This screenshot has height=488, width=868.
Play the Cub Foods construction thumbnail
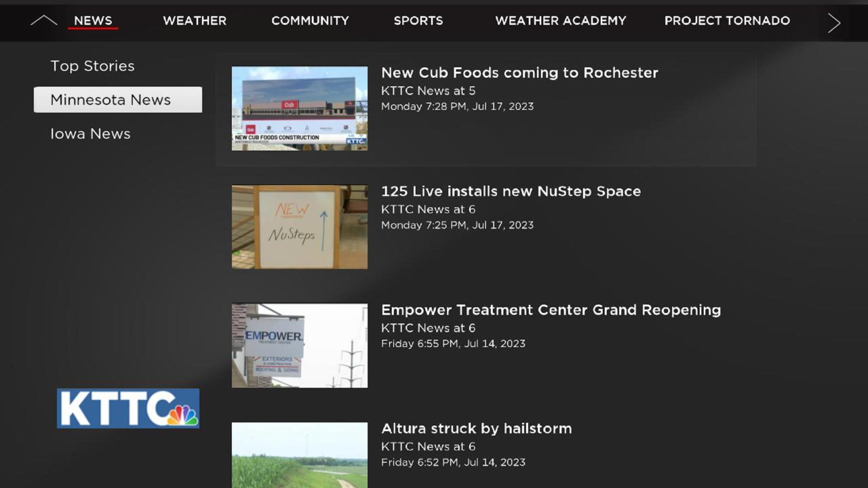300,108
